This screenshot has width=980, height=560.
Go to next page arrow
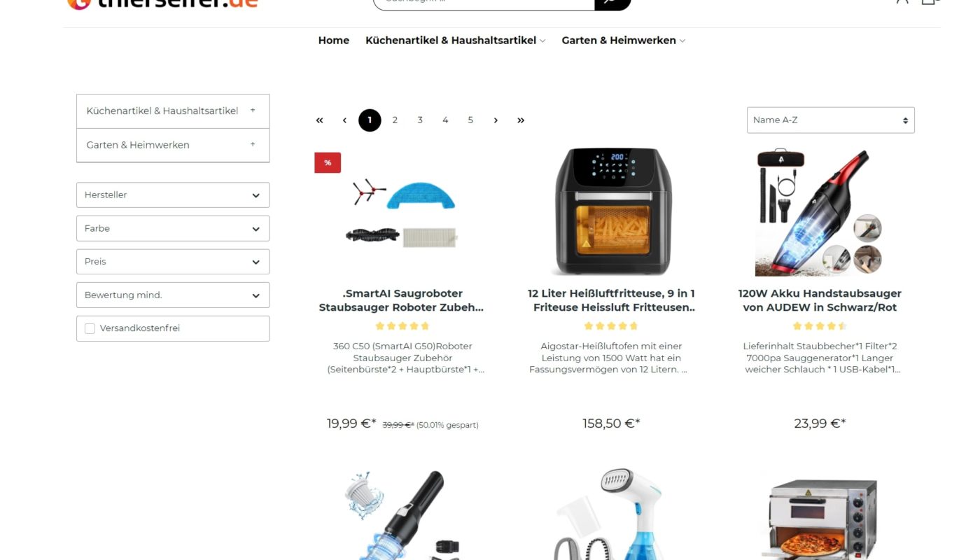pyautogui.click(x=496, y=120)
